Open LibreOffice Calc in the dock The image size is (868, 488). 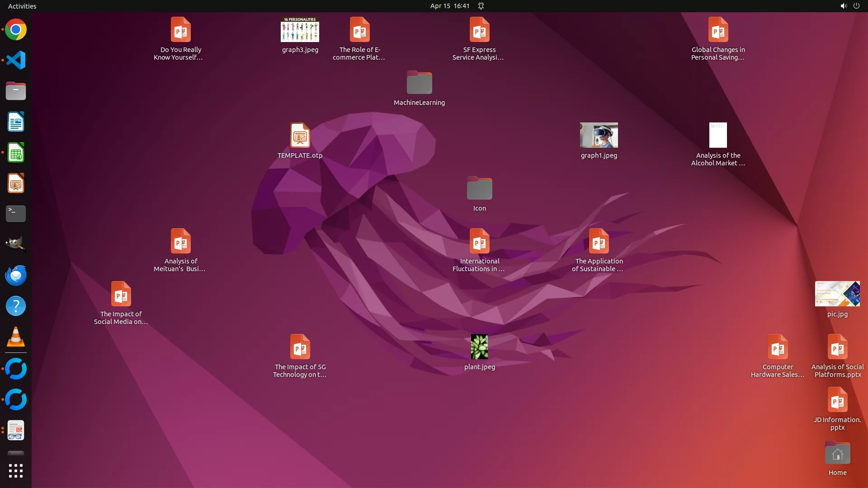point(16,153)
